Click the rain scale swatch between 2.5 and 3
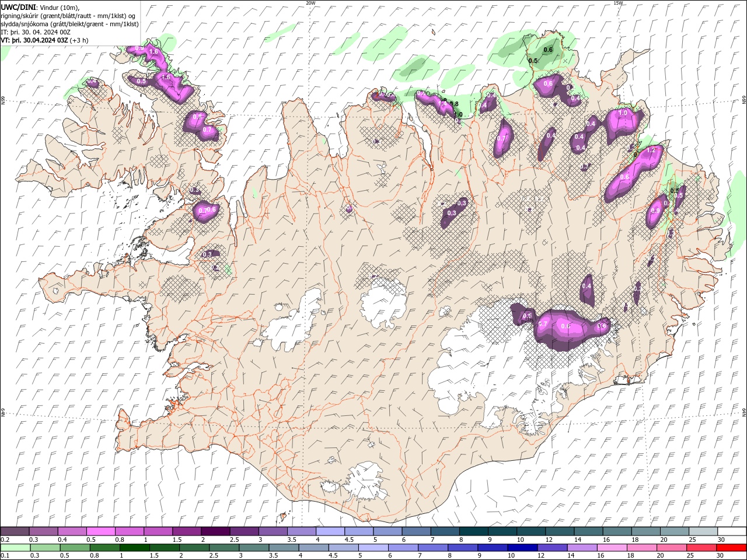 (x=224, y=548)
